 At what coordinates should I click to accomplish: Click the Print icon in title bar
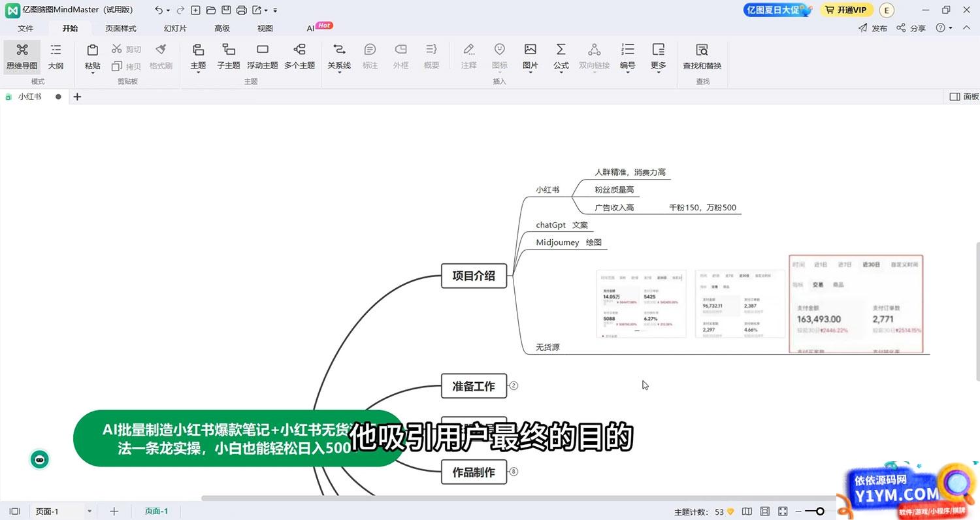point(241,10)
